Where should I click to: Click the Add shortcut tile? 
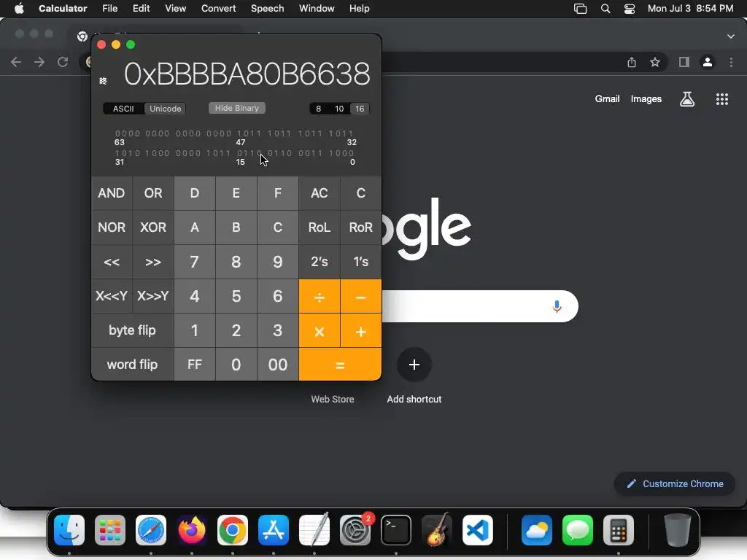pyautogui.click(x=414, y=376)
